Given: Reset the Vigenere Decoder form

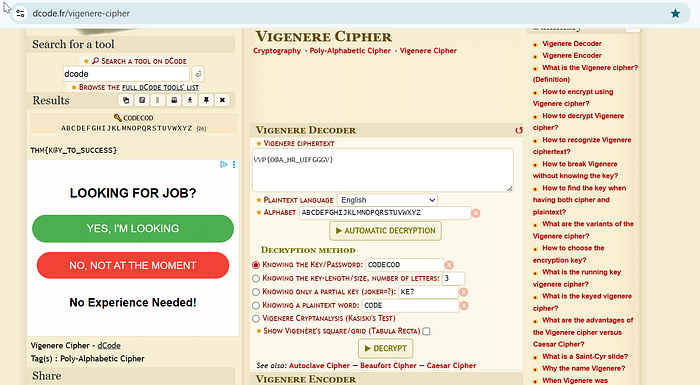Looking at the screenshot, I should (x=518, y=130).
